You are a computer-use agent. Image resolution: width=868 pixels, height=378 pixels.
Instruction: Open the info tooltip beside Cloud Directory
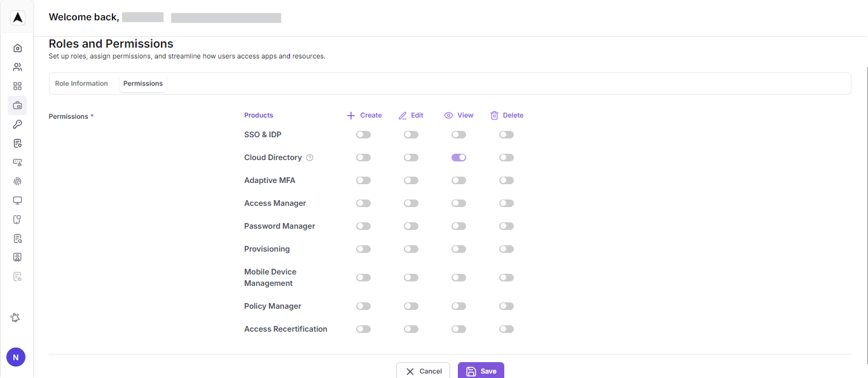coord(310,157)
